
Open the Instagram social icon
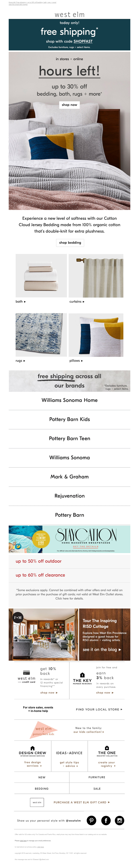120,820
